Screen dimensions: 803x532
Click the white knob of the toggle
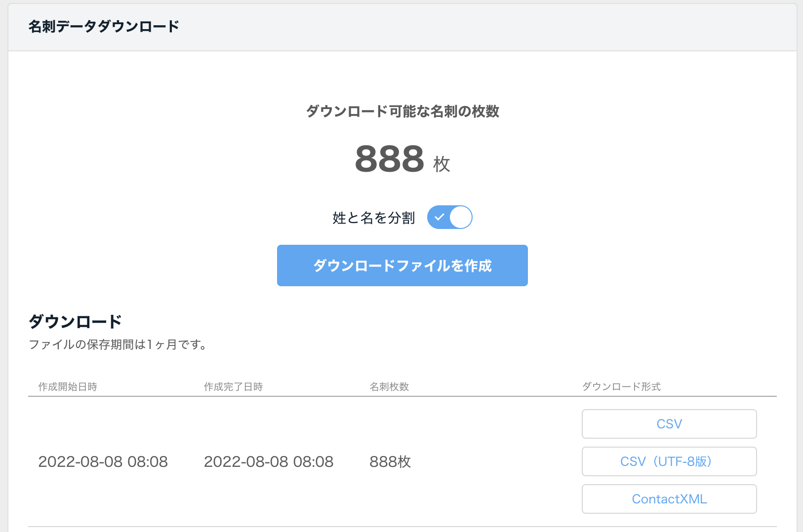pos(461,217)
